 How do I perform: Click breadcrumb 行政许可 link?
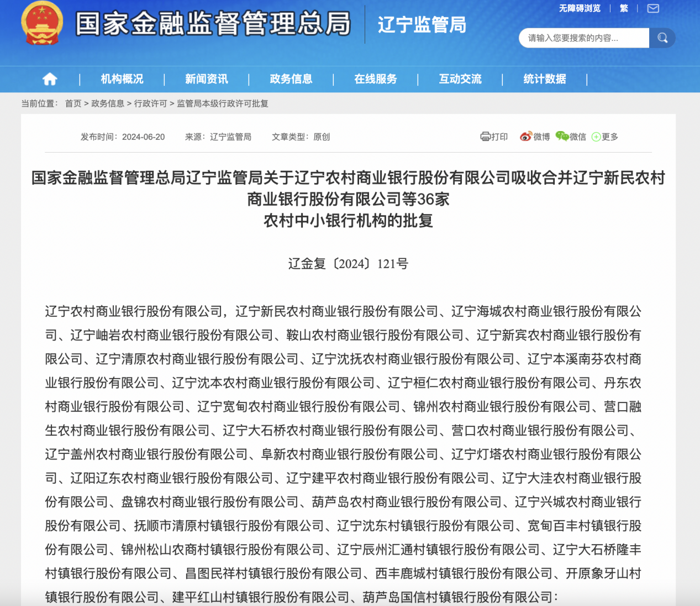(150, 103)
